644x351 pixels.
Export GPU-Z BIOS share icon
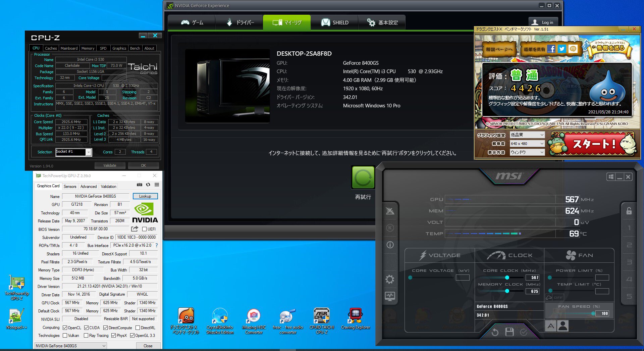point(135,229)
